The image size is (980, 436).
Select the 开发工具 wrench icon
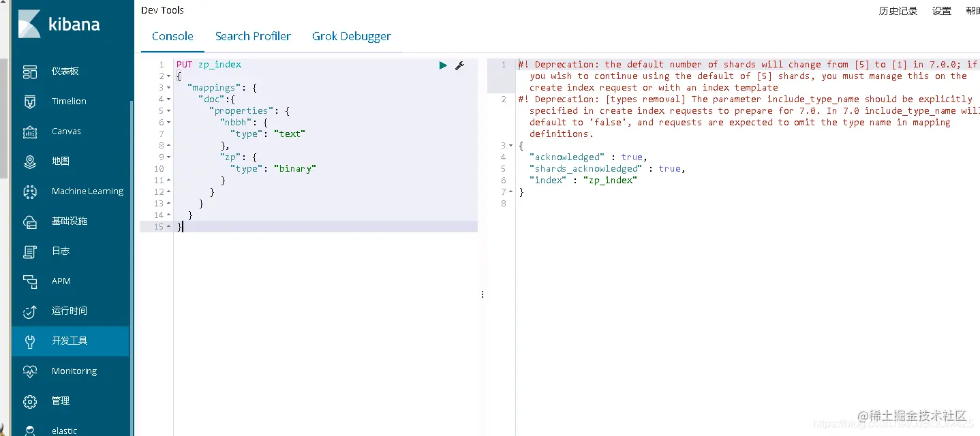[30, 341]
